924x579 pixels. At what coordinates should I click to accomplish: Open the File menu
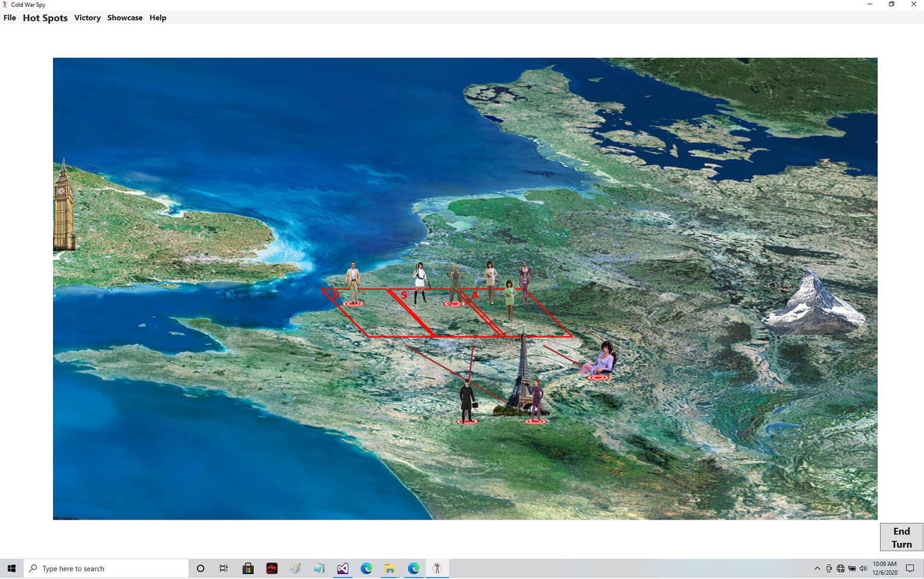[x=10, y=17]
